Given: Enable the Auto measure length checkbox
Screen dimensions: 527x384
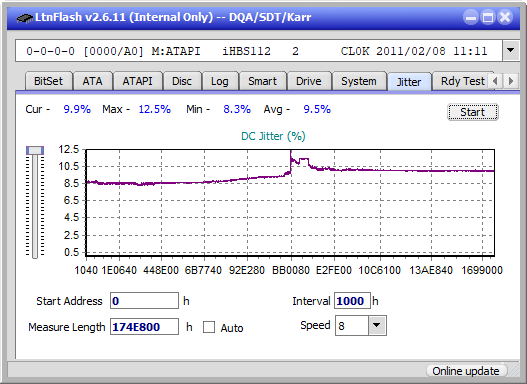Looking at the screenshot, I should (x=209, y=327).
